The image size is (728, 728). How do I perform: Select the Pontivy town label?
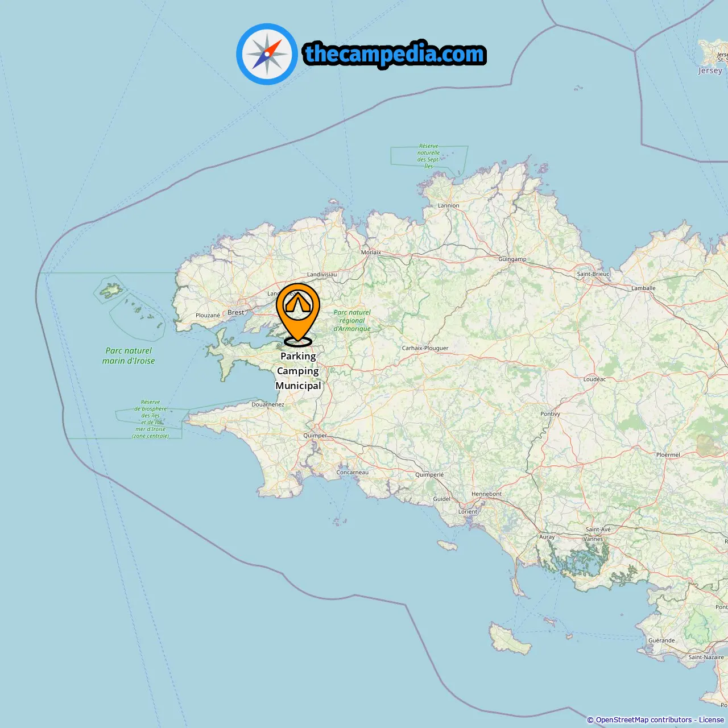point(550,414)
